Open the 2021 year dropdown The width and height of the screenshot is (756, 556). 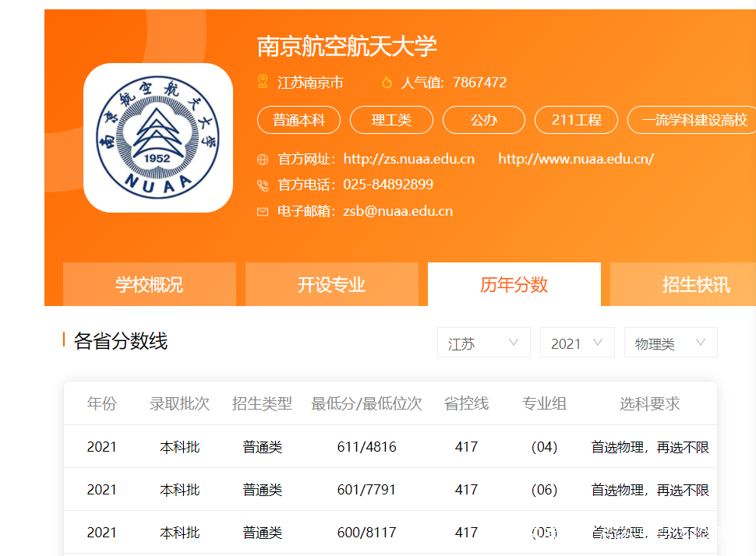click(577, 343)
